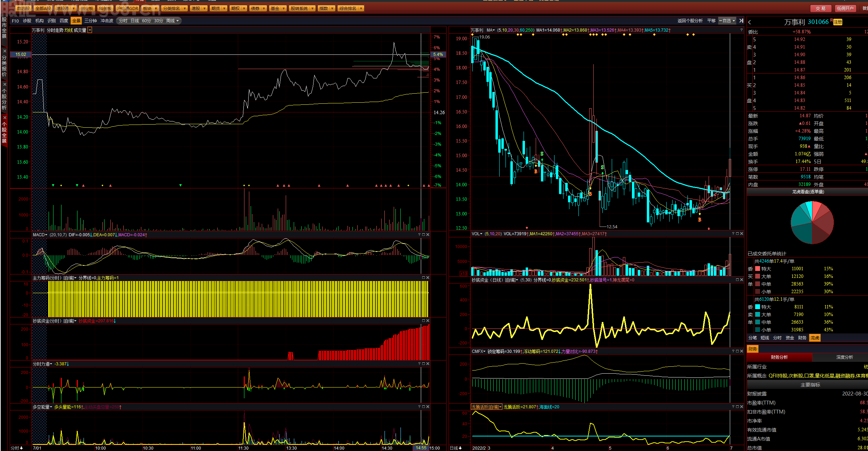Viewport: 868px width, 451px height.
Task: Close the 龙腾活跃 indicator panel
Action: click(x=742, y=407)
